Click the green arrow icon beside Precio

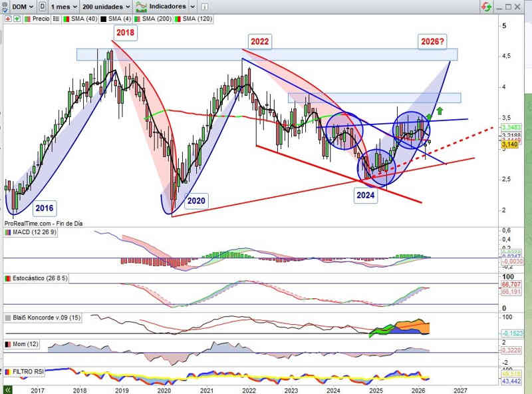pos(17,19)
